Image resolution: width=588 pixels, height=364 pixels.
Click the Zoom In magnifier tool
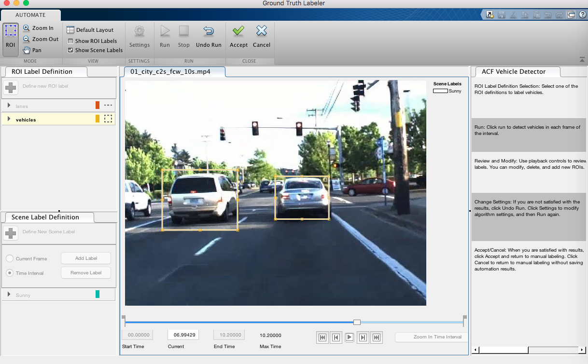click(27, 28)
